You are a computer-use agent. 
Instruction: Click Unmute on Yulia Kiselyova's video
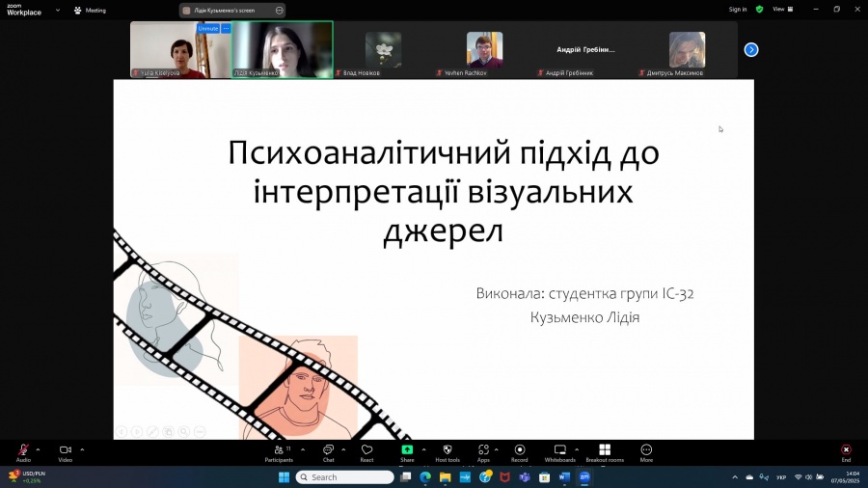pyautogui.click(x=208, y=28)
